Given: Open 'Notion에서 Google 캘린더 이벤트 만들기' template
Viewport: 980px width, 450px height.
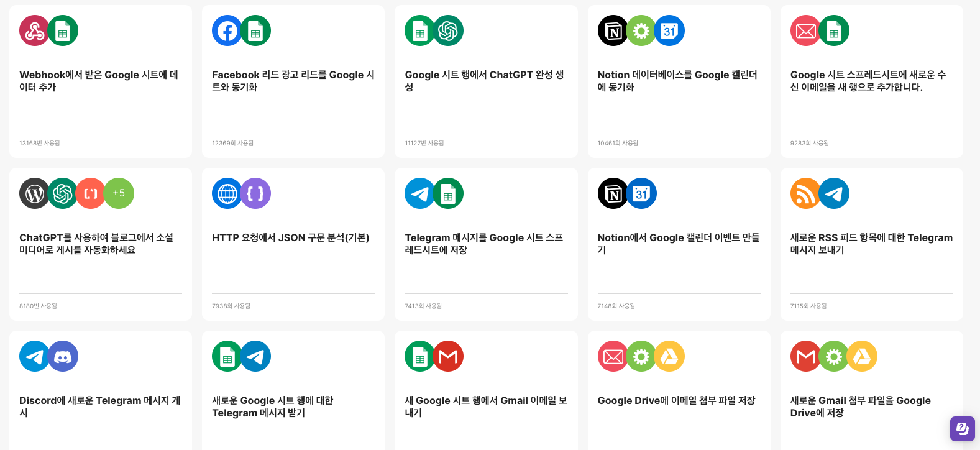Looking at the screenshot, I should click(x=678, y=244).
